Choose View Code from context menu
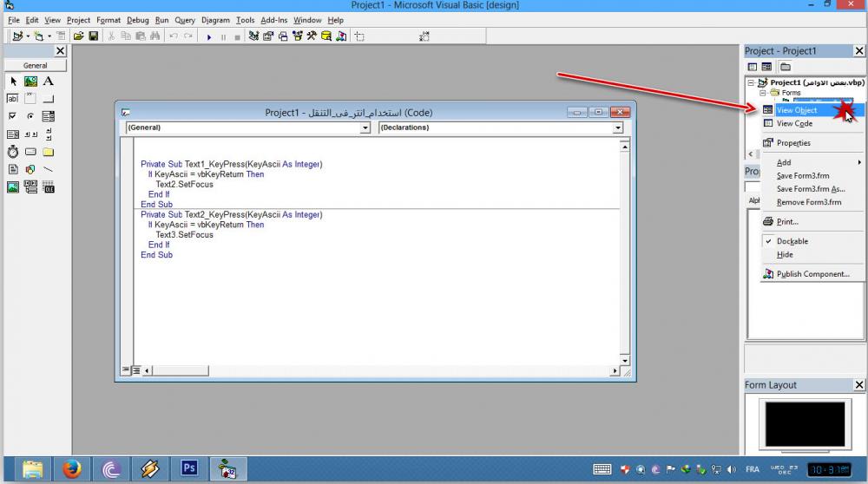Screen dimensions: 868x484 click(x=812, y=123)
